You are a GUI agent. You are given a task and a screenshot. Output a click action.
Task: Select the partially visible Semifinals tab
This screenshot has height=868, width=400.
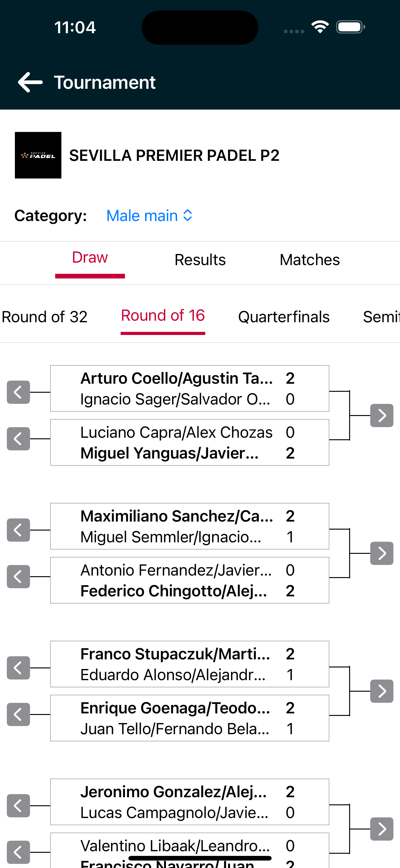381,317
